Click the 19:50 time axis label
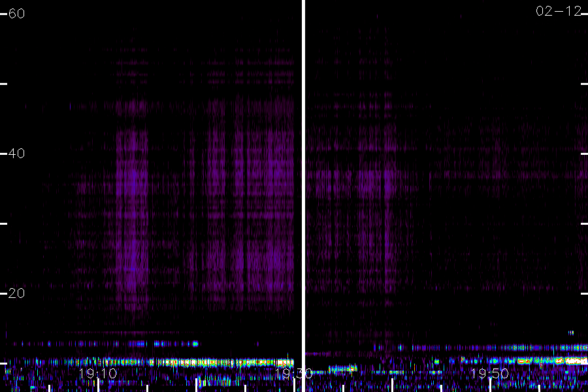Image resolution: width=588 pixels, height=392 pixels. [490, 374]
